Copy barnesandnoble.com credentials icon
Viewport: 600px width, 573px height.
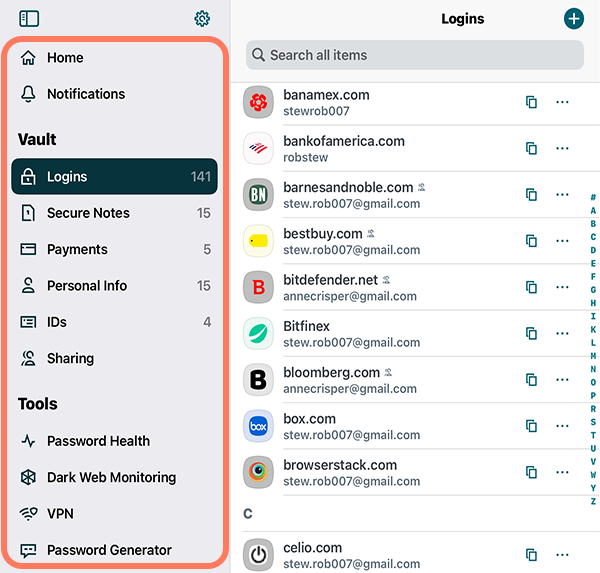pyautogui.click(x=531, y=195)
